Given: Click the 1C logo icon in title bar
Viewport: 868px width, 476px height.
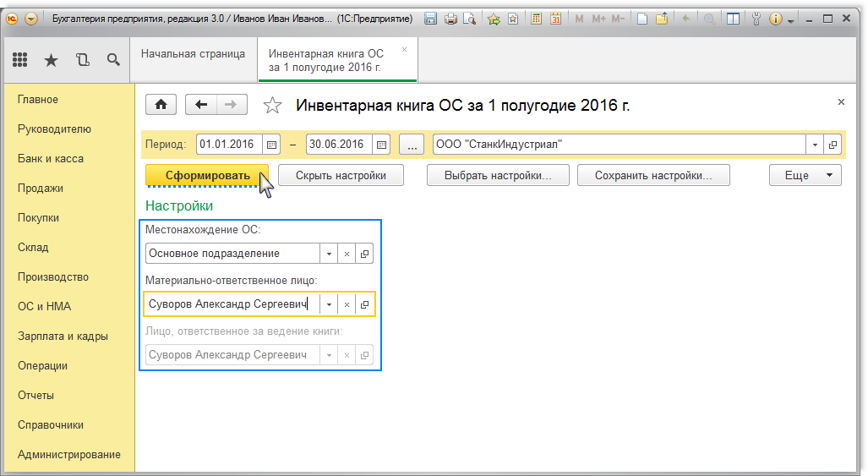Looking at the screenshot, I should [12, 19].
